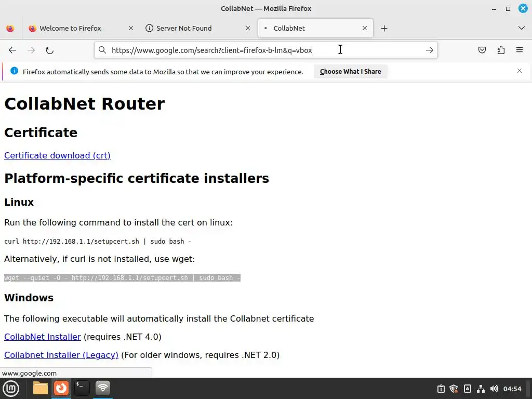The height and width of the screenshot is (399, 532).
Task: Close the Welcome to Firefox tab
Action: point(130,28)
